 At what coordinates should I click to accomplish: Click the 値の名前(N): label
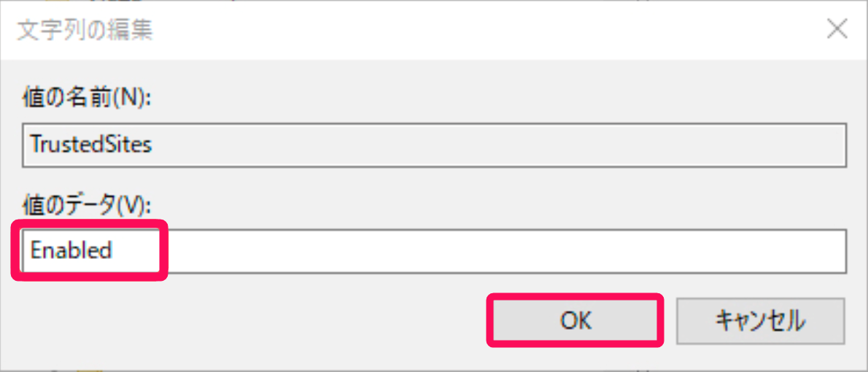tap(86, 100)
